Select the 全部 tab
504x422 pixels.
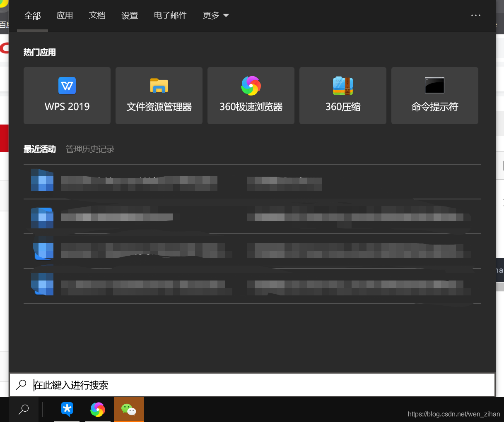pos(32,16)
